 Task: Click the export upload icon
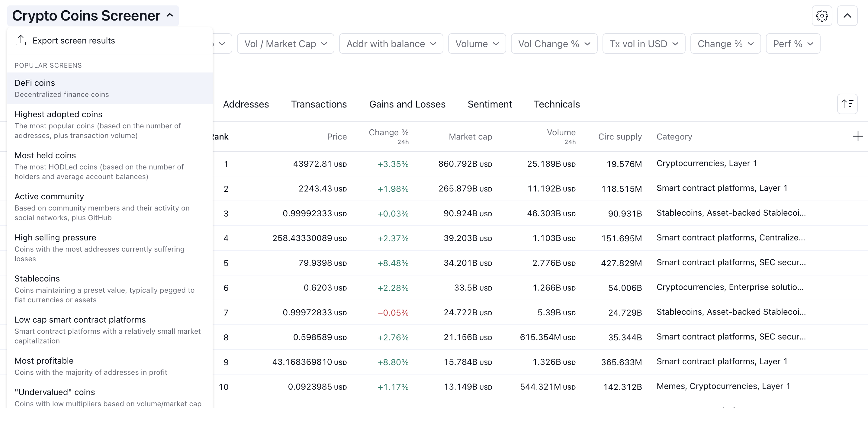21,40
